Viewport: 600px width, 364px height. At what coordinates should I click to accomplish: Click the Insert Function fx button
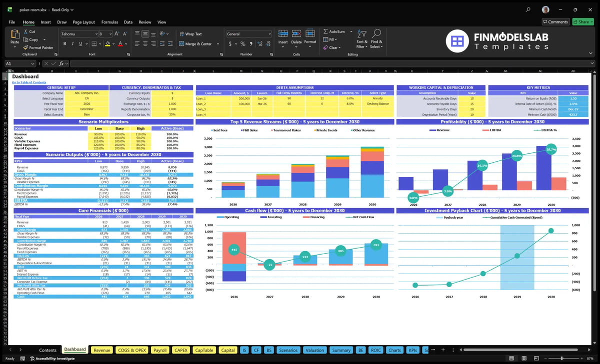coord(61,63)
